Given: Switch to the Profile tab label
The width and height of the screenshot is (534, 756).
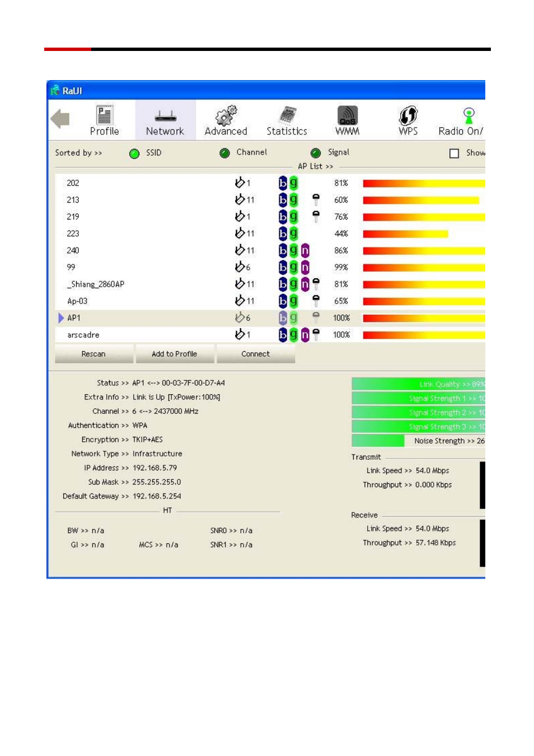Looking at the screenshot, I should tap(105, 131).
